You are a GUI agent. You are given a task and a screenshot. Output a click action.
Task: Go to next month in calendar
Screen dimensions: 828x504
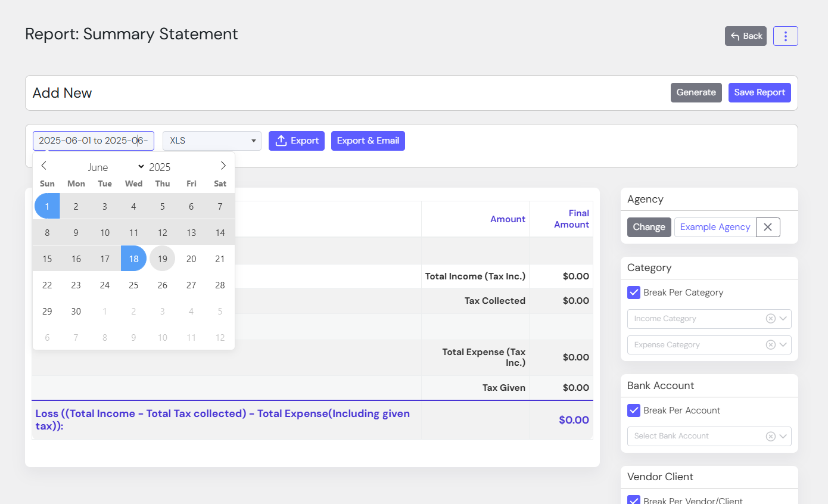(x=223, y=166)
